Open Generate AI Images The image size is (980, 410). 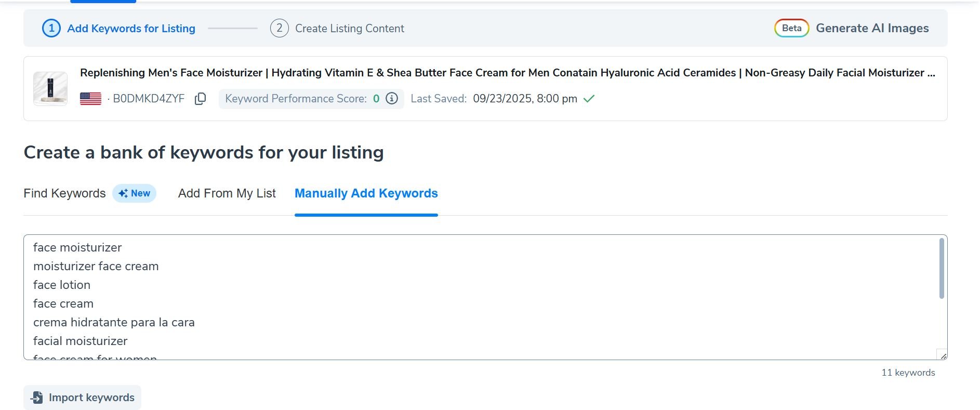point(872,28)
